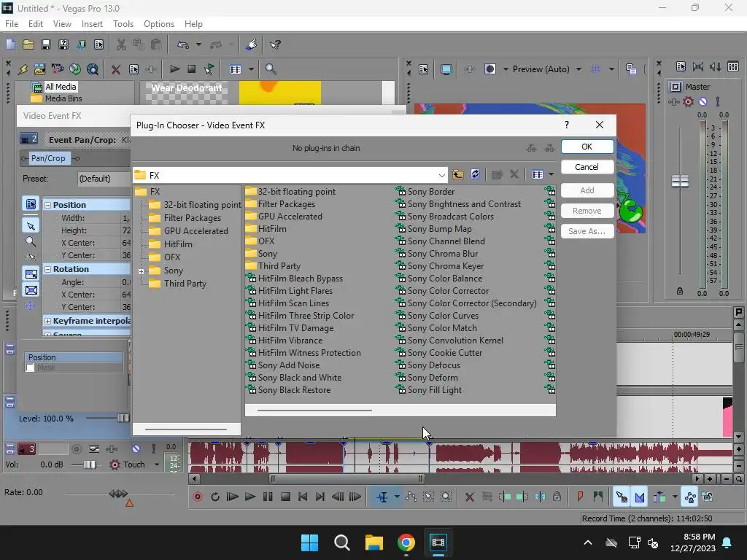Viewport: 747px width, 560px height.
Task: Toggle Lock Envelopes to Events icon
Action: [x=690, y=497]
